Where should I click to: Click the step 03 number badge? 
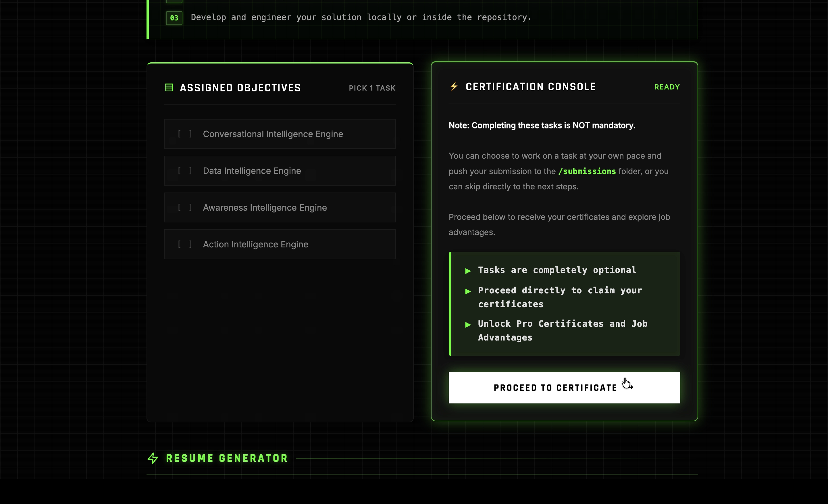click(x=174, y=18)
